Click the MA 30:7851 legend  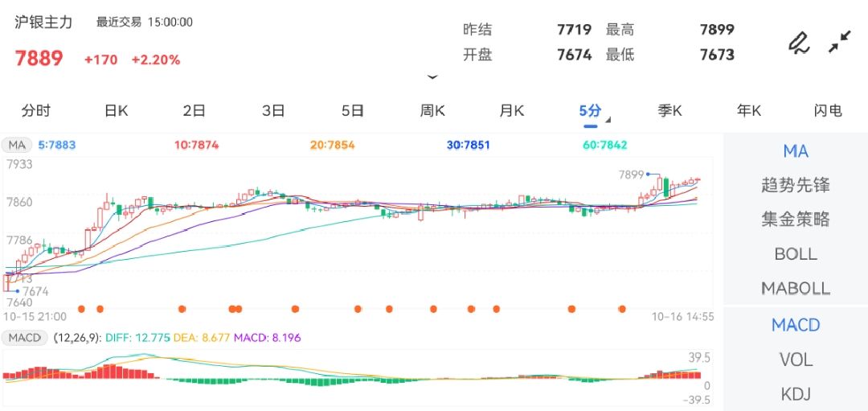468,146
